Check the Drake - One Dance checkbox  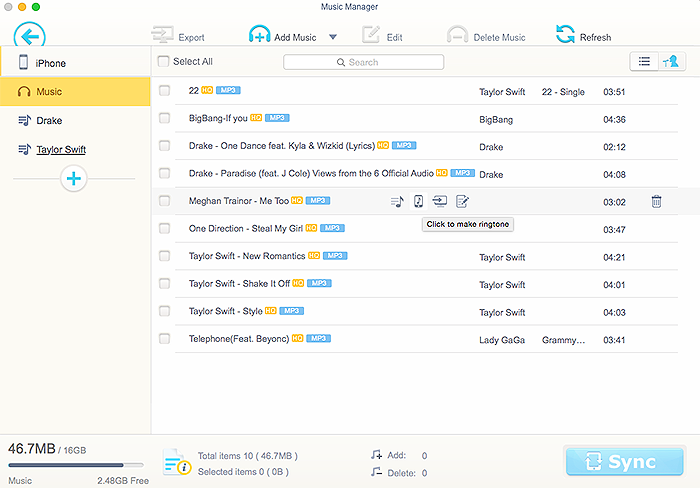pos(164,146)
